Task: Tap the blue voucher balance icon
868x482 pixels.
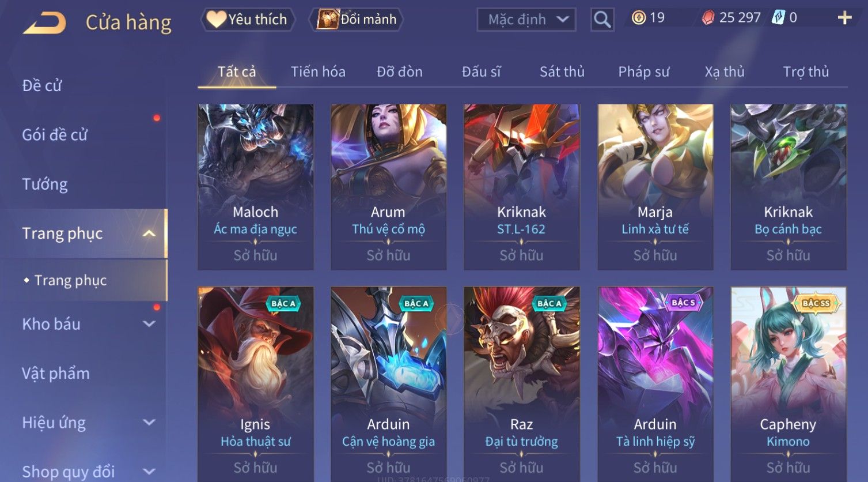Action: 778,18
